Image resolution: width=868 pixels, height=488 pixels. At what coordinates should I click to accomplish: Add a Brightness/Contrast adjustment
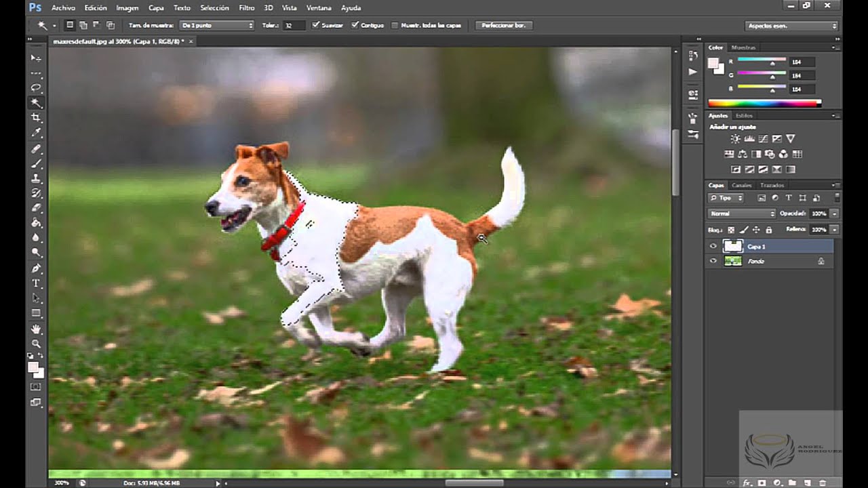736,139
